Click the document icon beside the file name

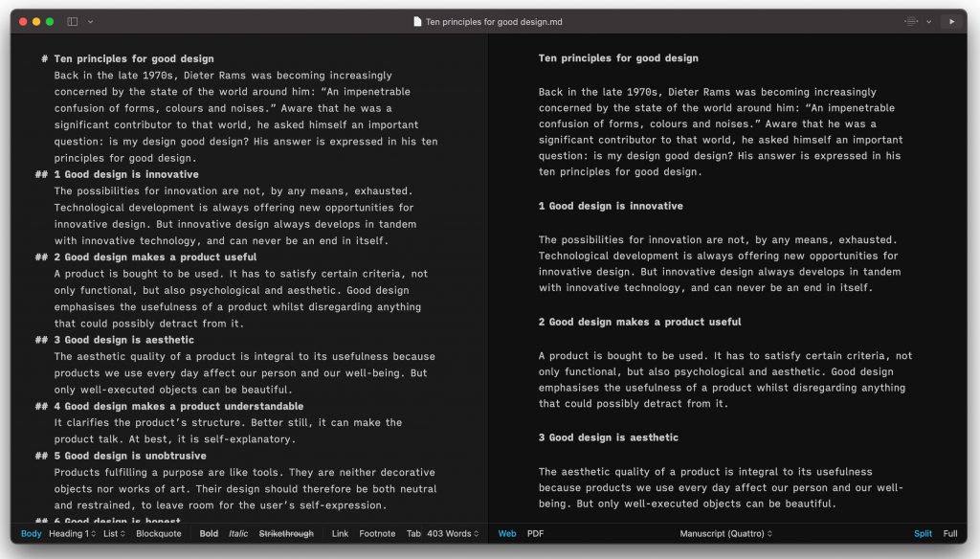417,22
